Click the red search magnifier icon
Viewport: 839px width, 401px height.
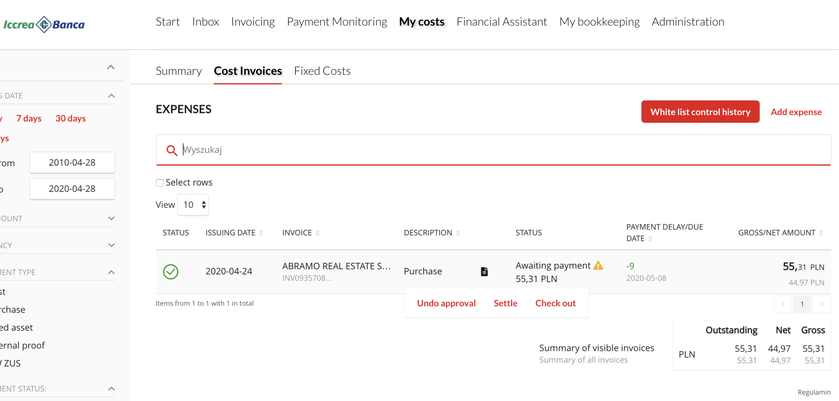(x=172, y=151)
